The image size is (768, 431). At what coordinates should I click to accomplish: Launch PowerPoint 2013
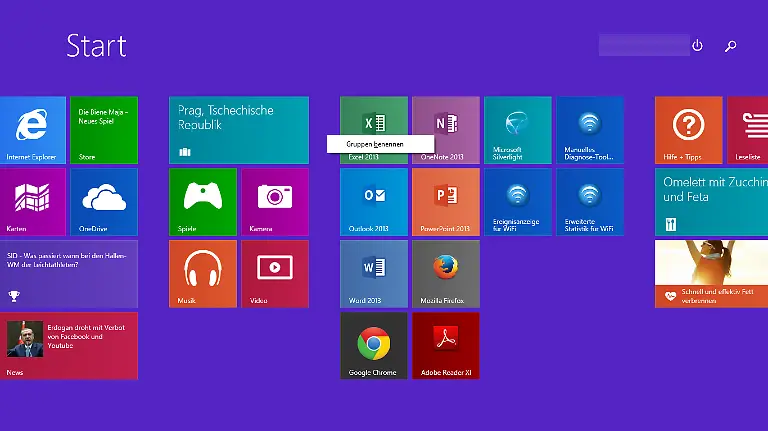pyautogui.click(x=446, y=202)
